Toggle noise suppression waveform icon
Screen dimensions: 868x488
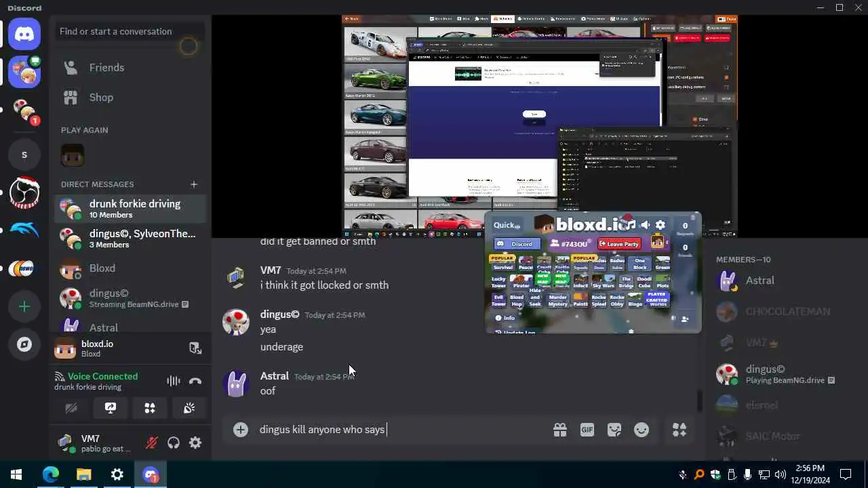pyautogui.click(x=174, y=381)
